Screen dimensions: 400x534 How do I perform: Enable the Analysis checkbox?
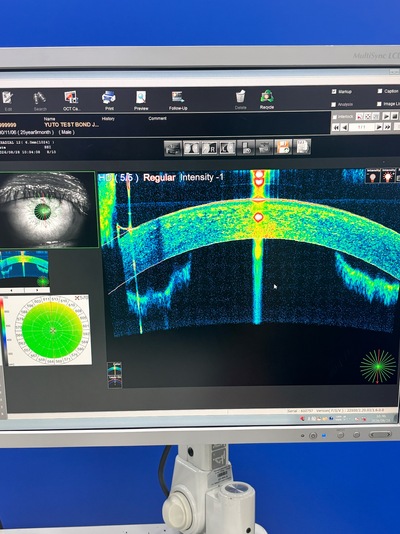coord(334,105)
